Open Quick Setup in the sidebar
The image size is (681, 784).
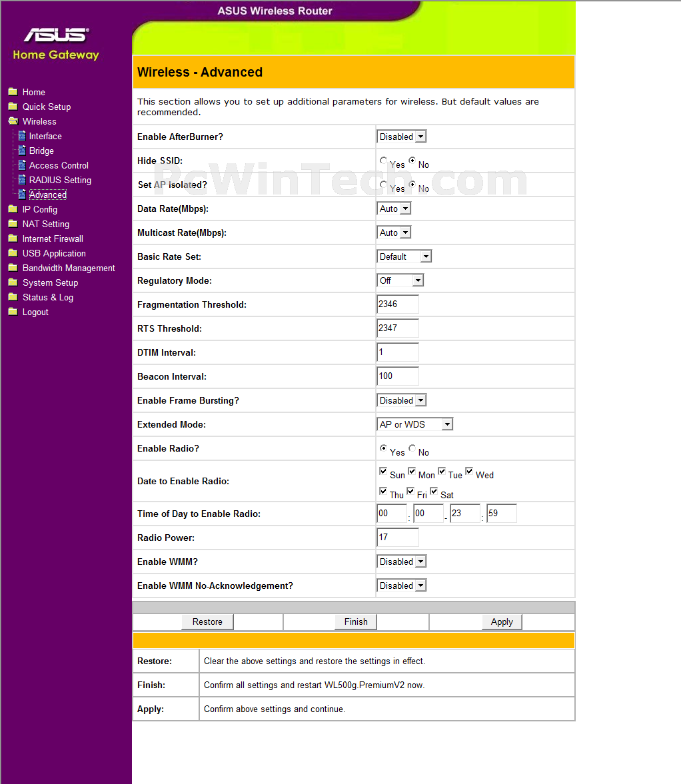point(47,107)
